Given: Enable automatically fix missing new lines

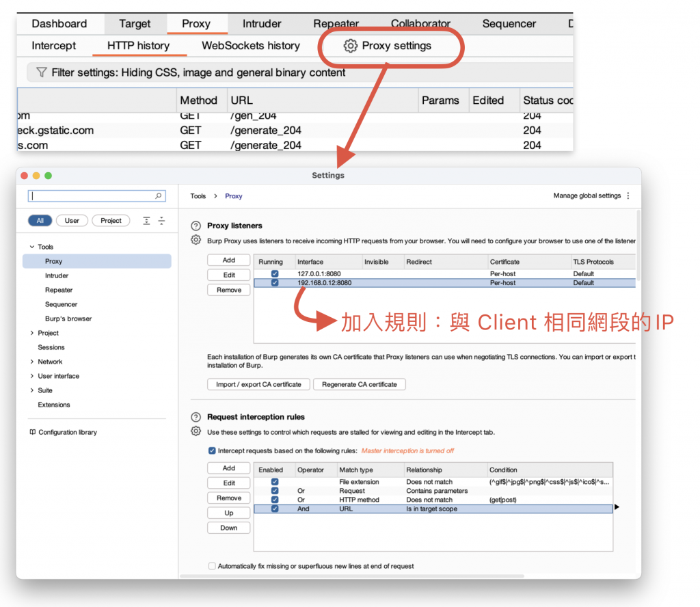Looking at the screenshot, I should (212, 566).
